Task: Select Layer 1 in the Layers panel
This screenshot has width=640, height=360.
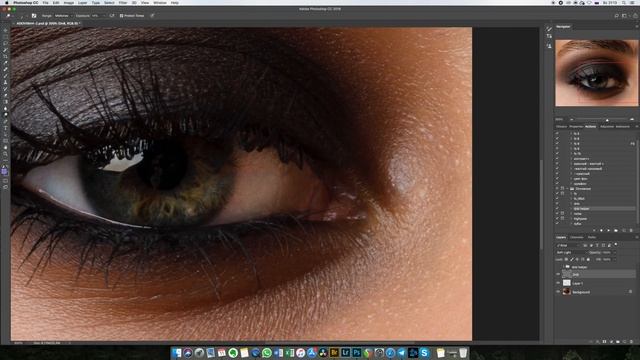Action: point(596,283)
